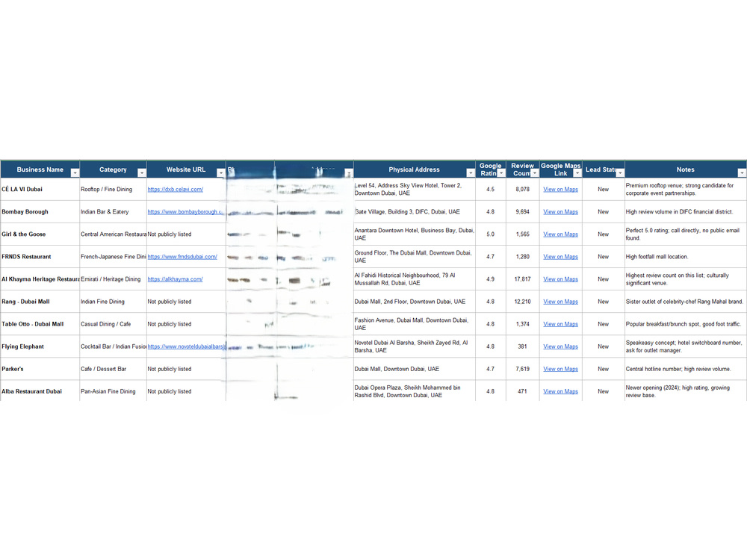Click the Business Name column header
The height and width of the screenshot is (560, 747).
[x=40, y=169]
